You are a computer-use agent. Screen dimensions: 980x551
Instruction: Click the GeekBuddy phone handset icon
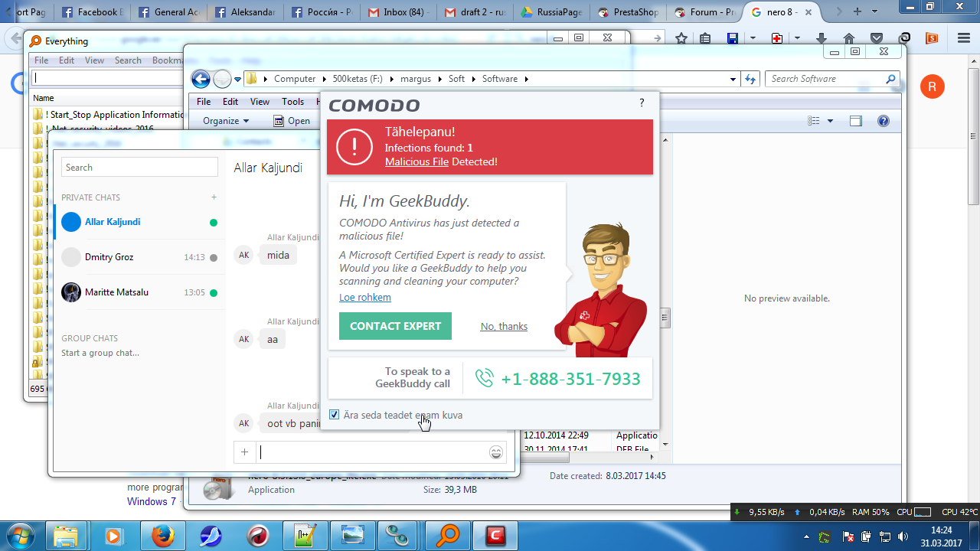pyautogui.click(x=484, y=378)
